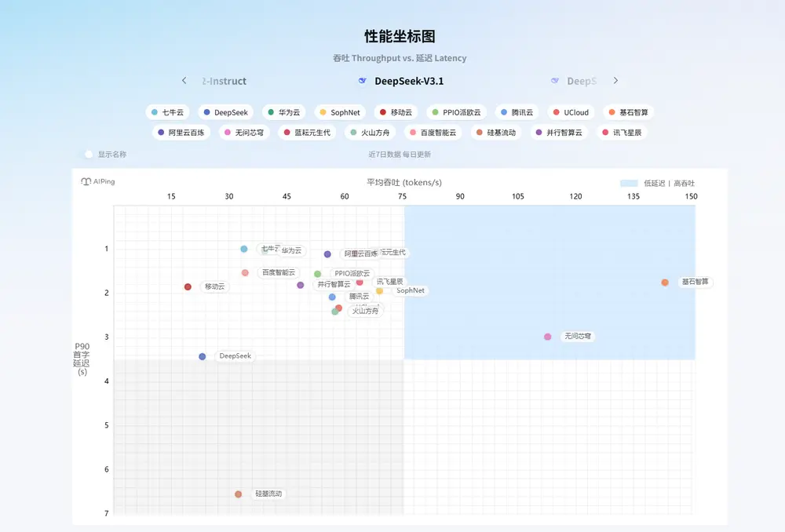Toggle the 七牛云 legend filter

click(x=167, y=112)
